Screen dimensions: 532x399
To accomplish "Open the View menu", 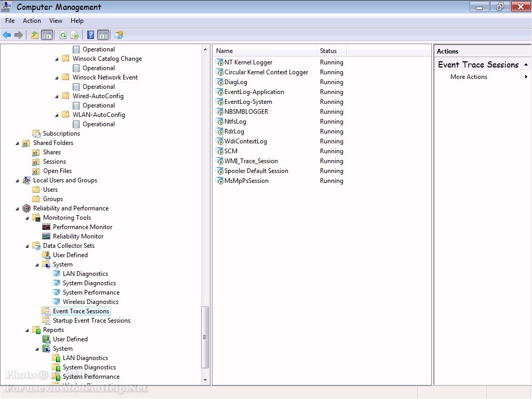I will pyautogui.click(x=56, y=21).
